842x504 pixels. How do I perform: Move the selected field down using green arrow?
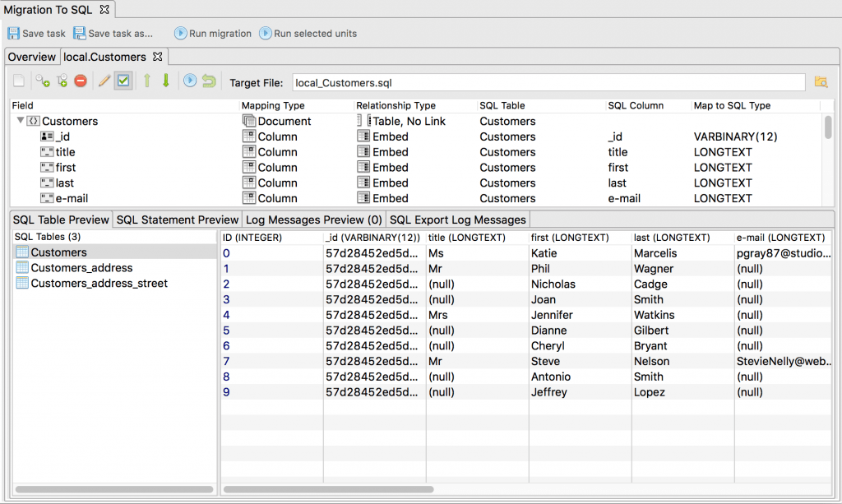[165, 81]
